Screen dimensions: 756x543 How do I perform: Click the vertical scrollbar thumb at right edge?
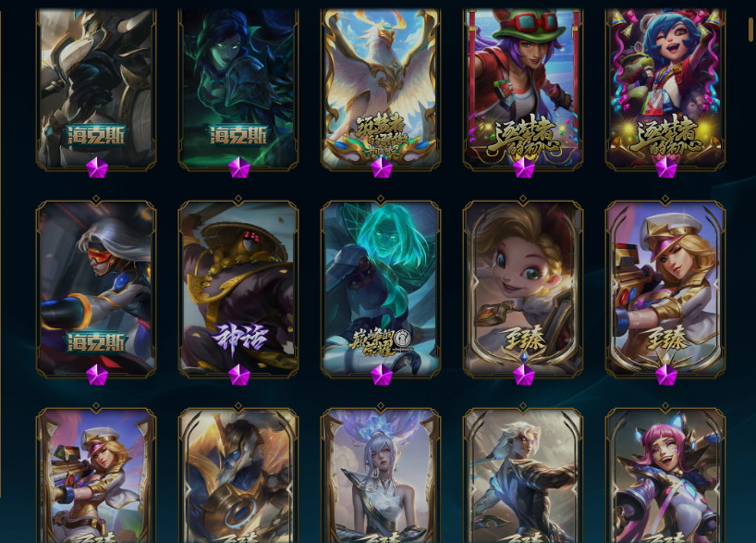(x=751, y=29)
